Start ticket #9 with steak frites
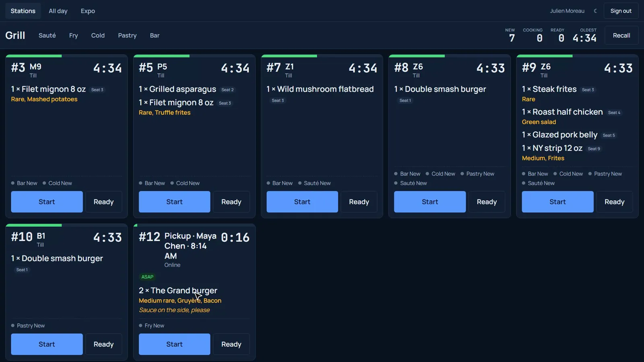 (x=557, y=202)
